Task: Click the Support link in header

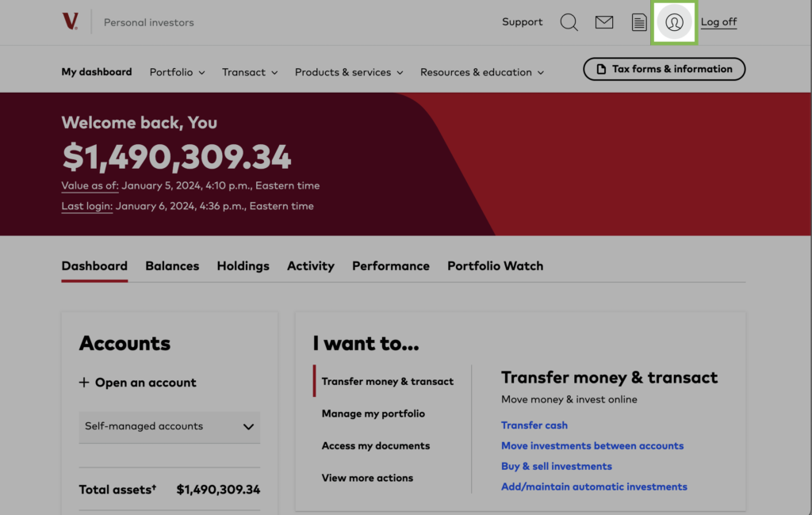Action: tap(522, 22)
